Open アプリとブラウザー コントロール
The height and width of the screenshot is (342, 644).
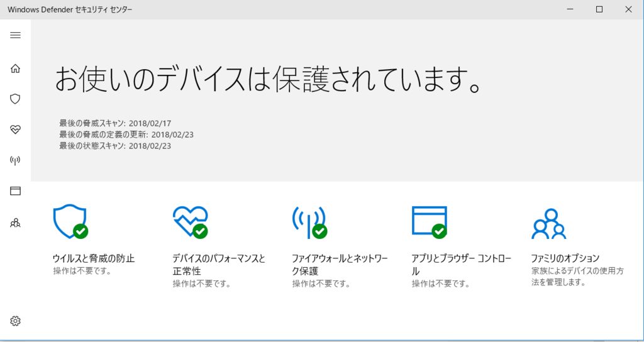(x=462, y=265)
